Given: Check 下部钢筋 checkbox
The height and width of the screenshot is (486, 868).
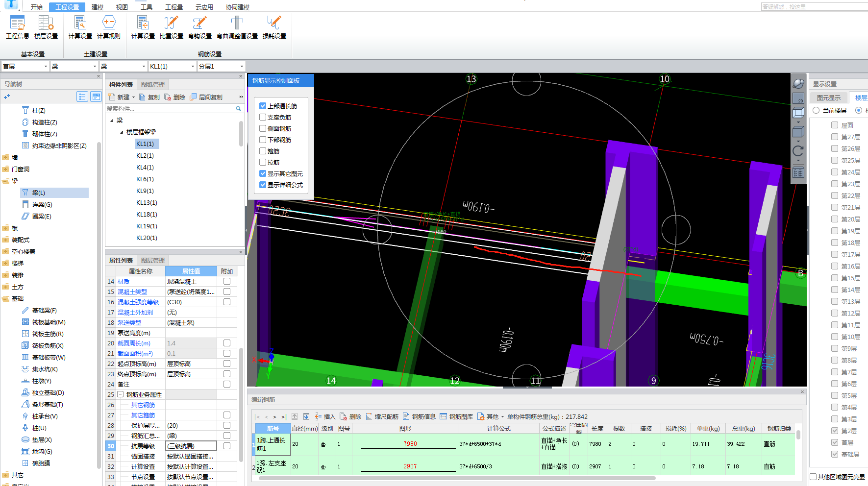Looking at the screenshot, I should click(263, 140).
